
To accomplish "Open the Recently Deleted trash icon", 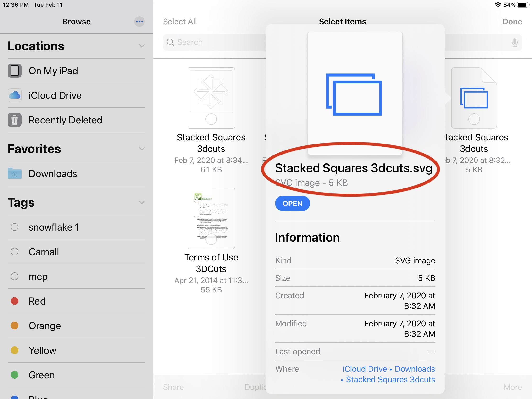I will (x=14, y=120).
